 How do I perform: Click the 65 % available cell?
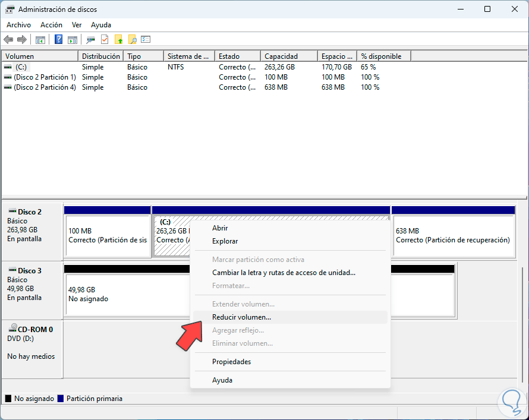coord(368,67)
